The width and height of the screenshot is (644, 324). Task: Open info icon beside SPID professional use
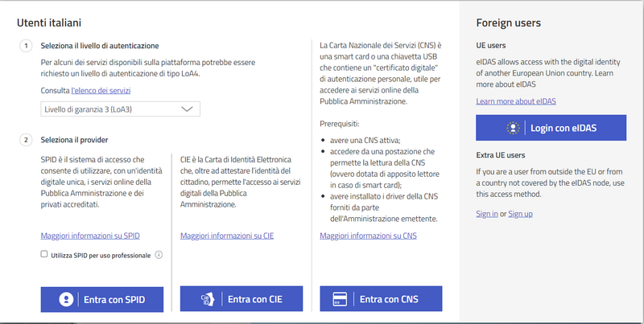[x=159, y=255]
